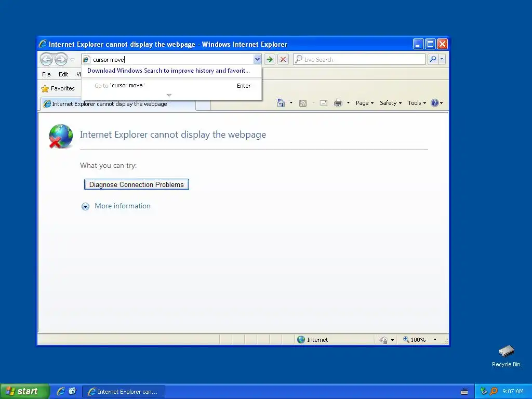Click the network tray icon
The width and height of the screenshot is (532, 399).
(x=484, y=391)
